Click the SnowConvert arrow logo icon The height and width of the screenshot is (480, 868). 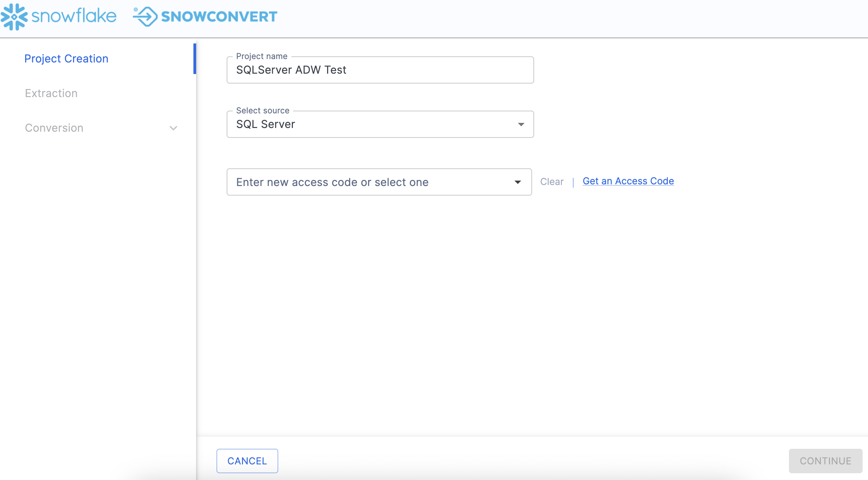coord(146,17)
